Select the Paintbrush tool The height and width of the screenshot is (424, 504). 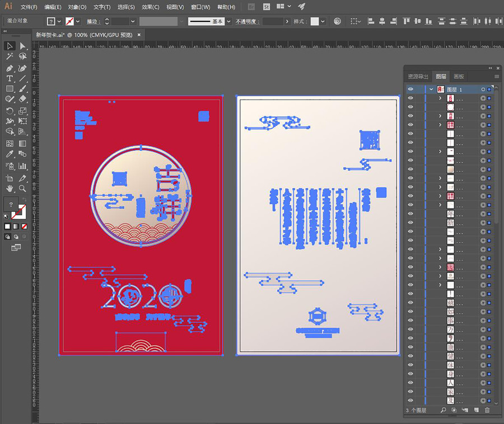click(x=22, y=88)
